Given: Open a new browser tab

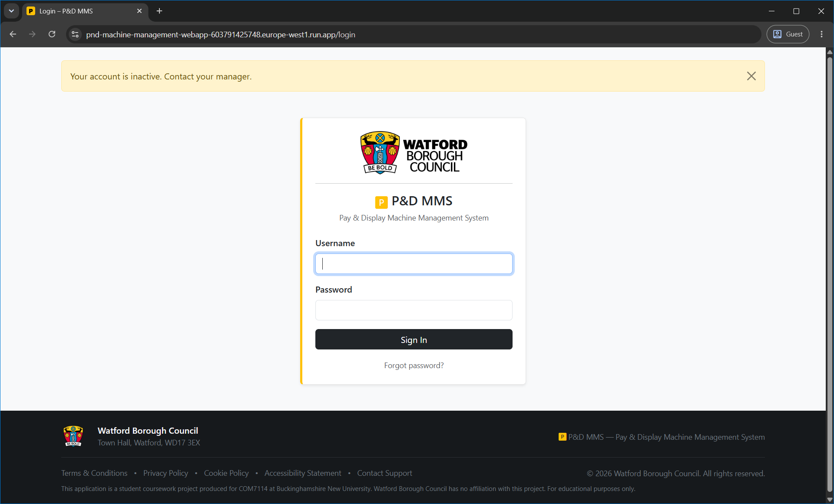Looking at the screenshot, I should [159, 11].
